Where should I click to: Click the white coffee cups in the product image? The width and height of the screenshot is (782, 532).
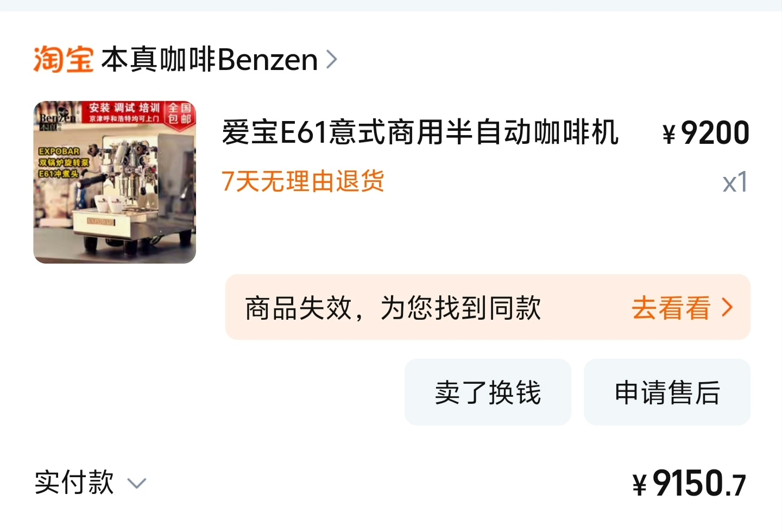(110, 205)
